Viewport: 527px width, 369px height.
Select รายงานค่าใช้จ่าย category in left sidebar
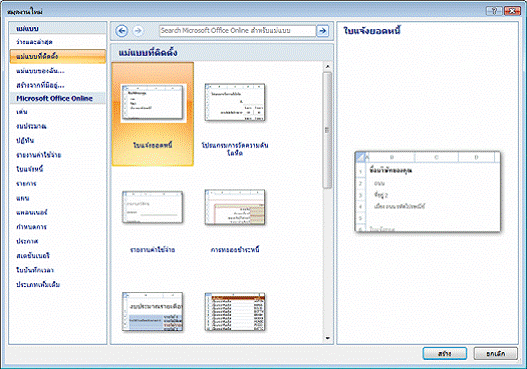coord(39,155)
